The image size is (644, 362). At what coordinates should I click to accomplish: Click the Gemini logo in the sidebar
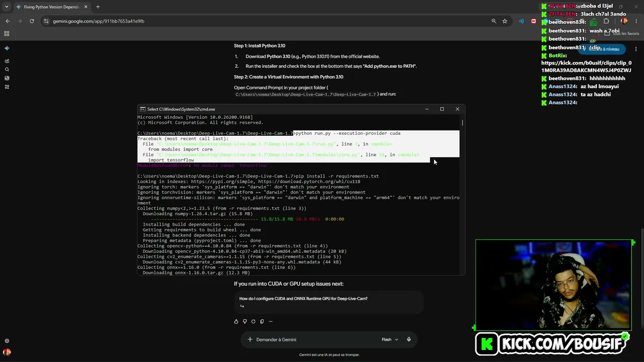7,48
